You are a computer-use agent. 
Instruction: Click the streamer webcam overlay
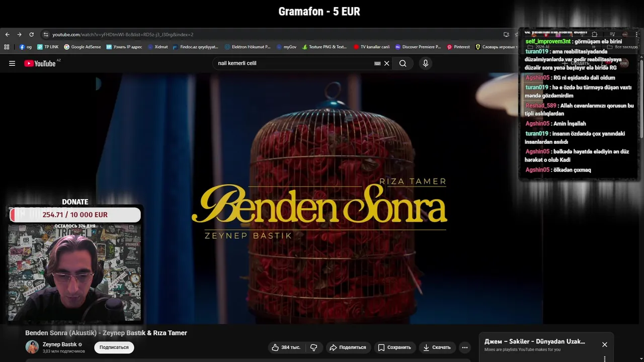click(x=75, y=272)
